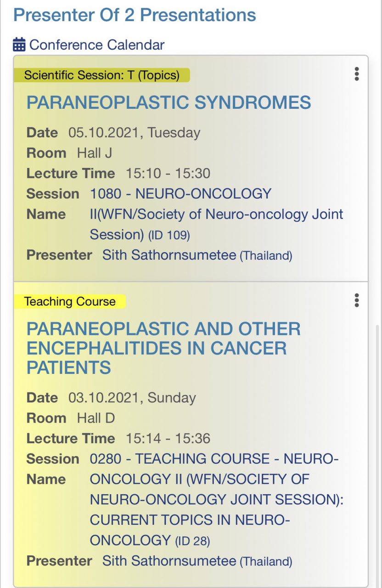Open session 0280 - TEACHING COURSE link

[214, 459]
